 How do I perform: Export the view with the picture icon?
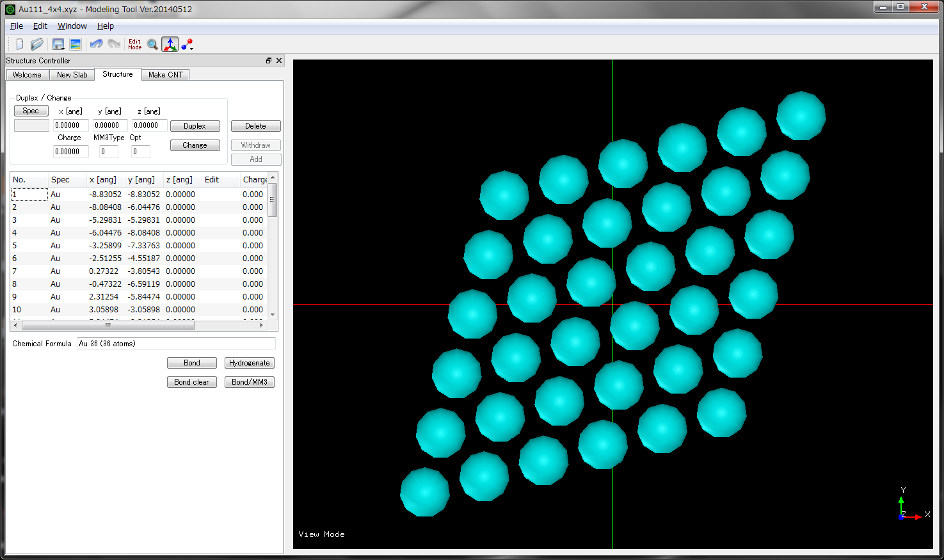(76, 44)
